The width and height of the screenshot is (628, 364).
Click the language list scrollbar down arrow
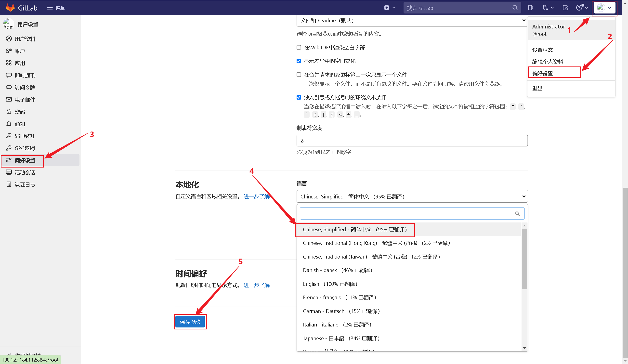(x=524, y=348)
